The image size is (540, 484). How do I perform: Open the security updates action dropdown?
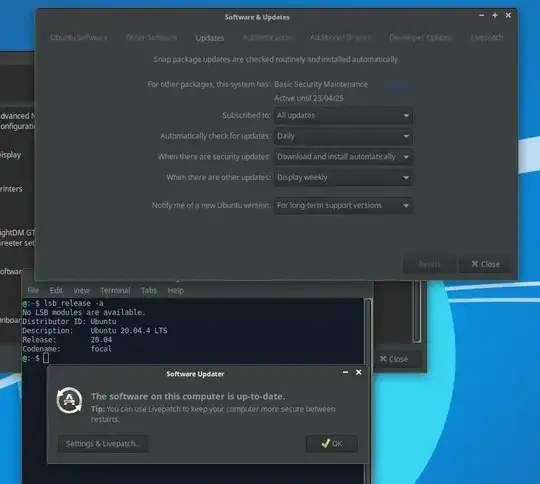[343, 157]
